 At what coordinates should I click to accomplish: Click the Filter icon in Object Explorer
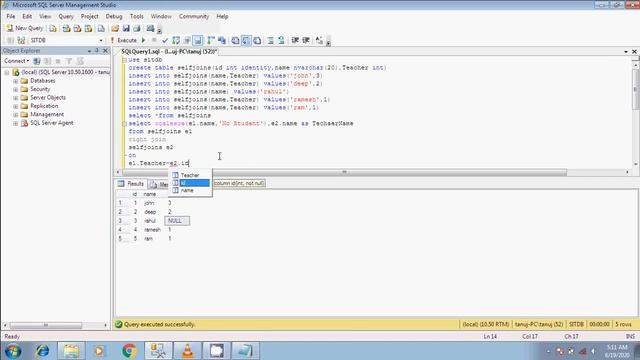click(x=69, y=61)
